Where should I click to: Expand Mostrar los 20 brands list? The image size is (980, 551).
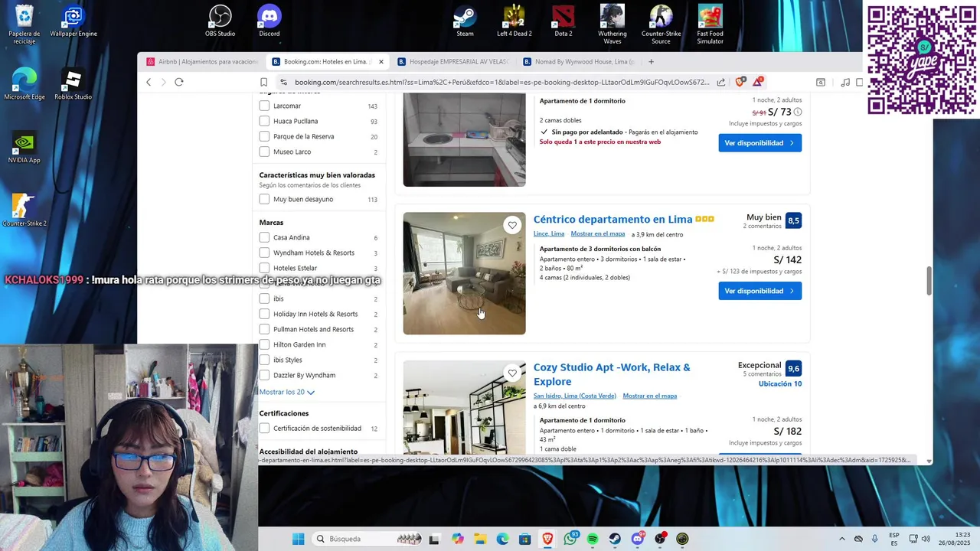click(286, 392)
